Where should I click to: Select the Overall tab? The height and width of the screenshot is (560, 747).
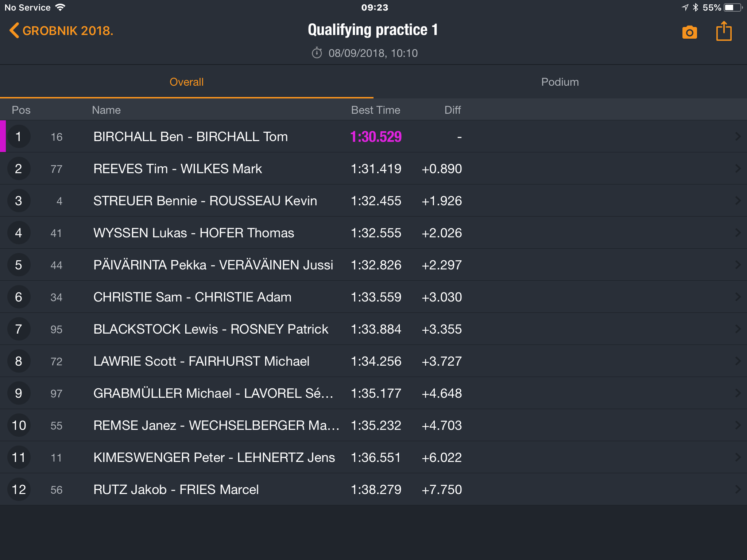[x=186, y=82]
